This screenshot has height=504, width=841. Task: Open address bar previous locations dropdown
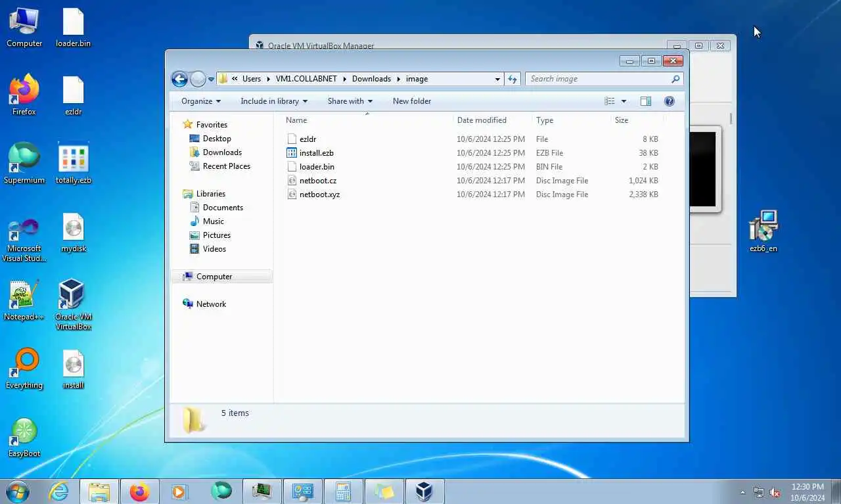[x=497, y=79]
